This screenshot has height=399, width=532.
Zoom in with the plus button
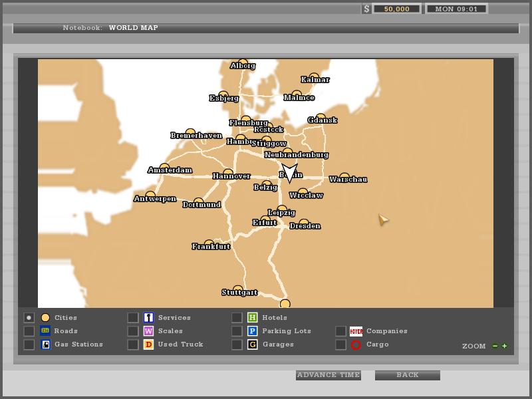coord(505,346)
